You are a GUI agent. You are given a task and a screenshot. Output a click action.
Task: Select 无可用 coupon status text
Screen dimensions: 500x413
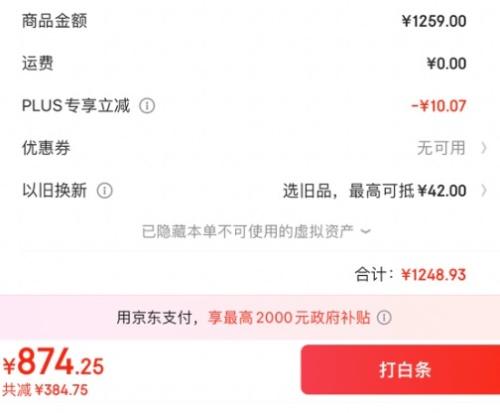pos(441,148)
